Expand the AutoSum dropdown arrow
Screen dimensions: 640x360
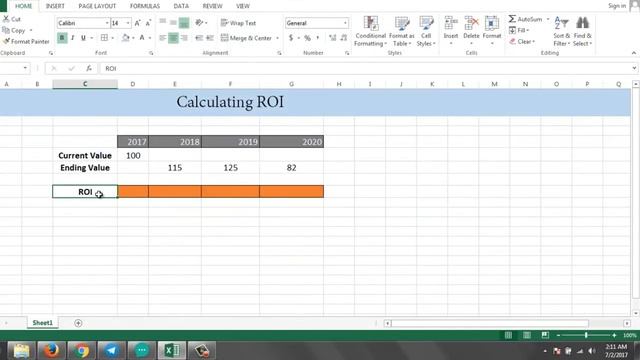pos(548,19)
